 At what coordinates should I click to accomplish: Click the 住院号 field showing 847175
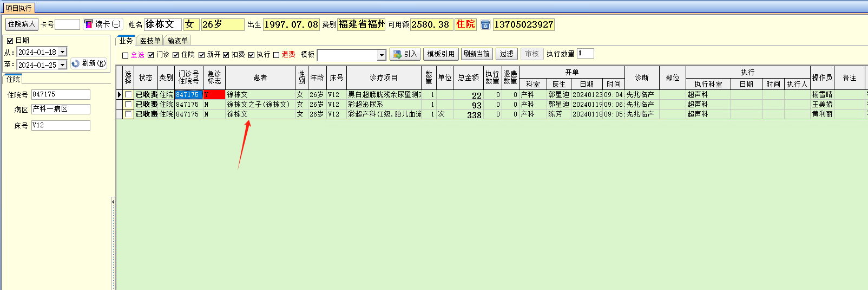[x=61, y=94]
